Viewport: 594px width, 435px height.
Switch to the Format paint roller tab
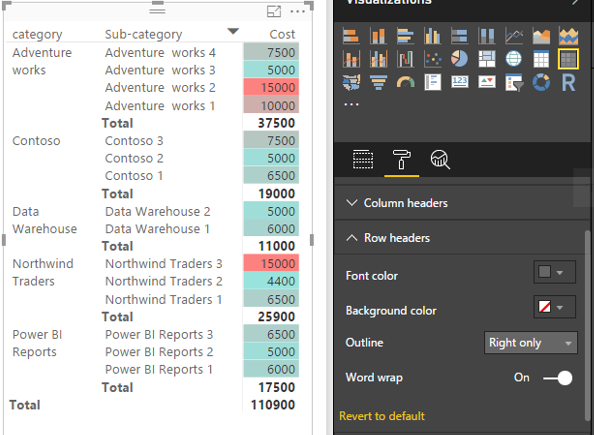click(402, 159)
